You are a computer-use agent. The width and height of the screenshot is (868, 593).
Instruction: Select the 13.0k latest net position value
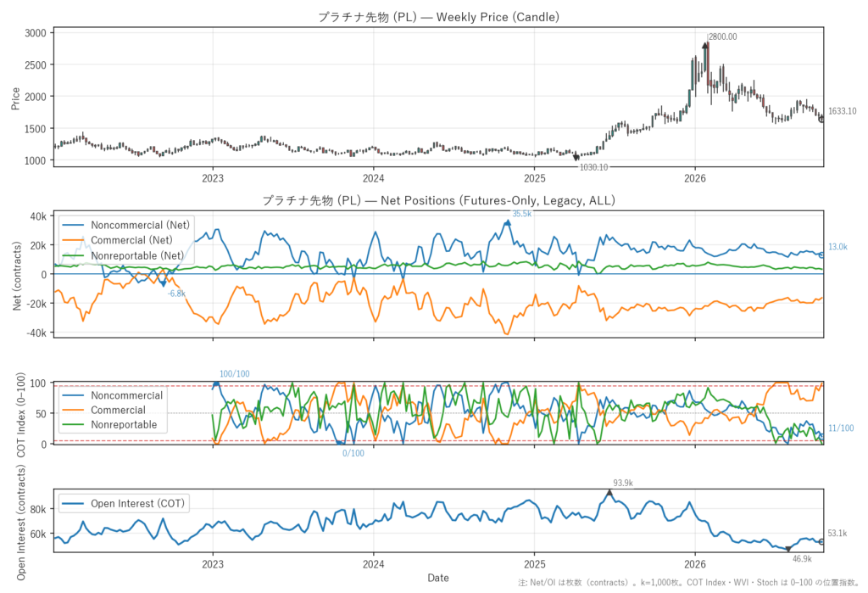(837, 247)
